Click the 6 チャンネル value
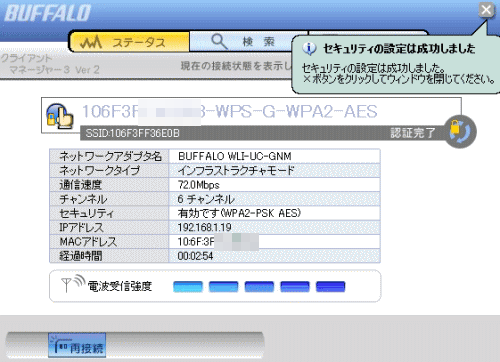Image resolution: width=500 pixels, height=362 pixels. pyautogui.click(x=206, y=199)
